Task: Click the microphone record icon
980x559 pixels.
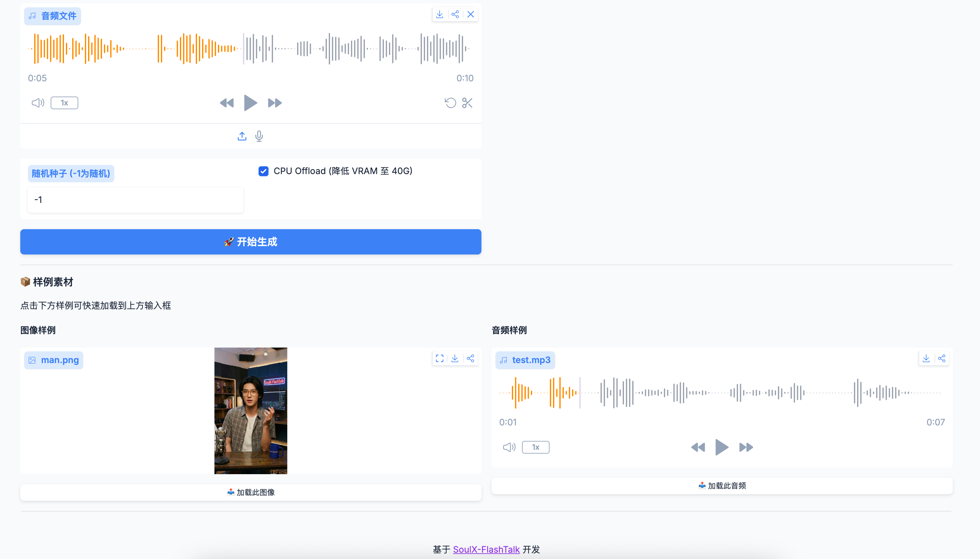Action: pos(259,136)
